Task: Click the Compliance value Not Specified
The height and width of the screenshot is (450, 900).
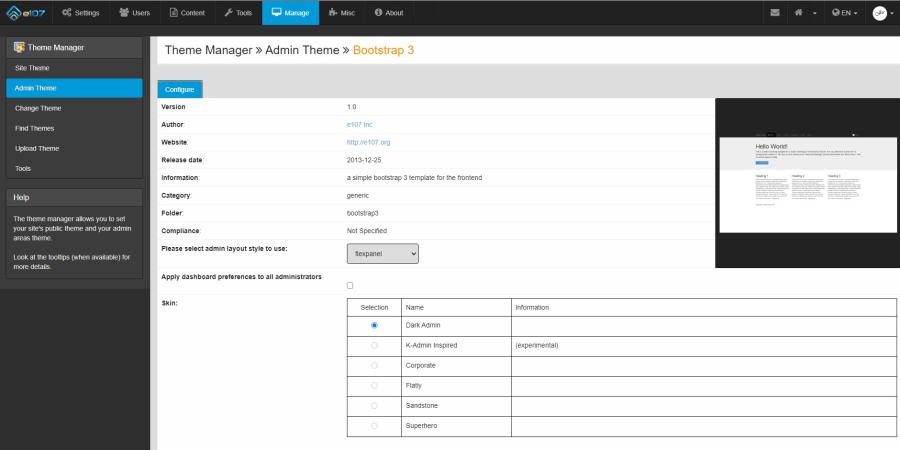Action: click(367, 231)
